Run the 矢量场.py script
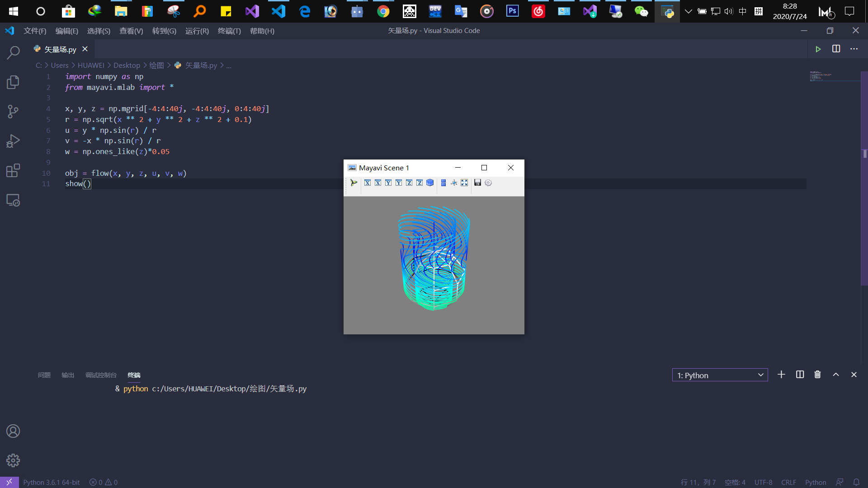Screen dimensions: 868x488 818,49
